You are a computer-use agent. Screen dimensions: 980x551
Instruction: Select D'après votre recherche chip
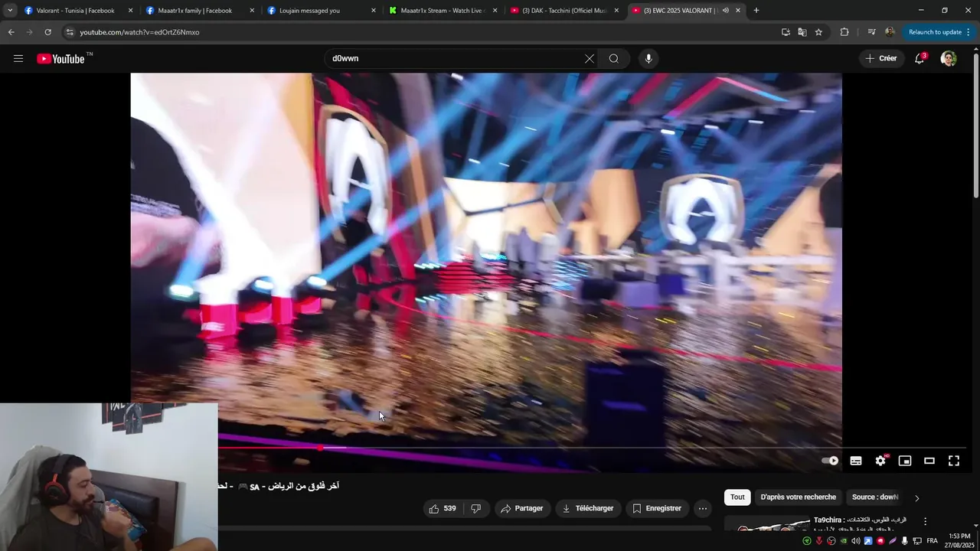tap(798, 497)
